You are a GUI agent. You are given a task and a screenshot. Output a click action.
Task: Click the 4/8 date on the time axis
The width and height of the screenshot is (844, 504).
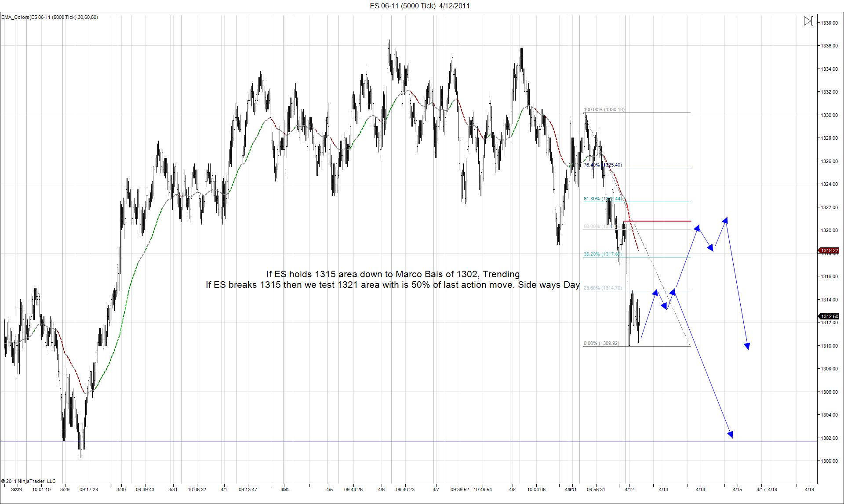(513, 489)
